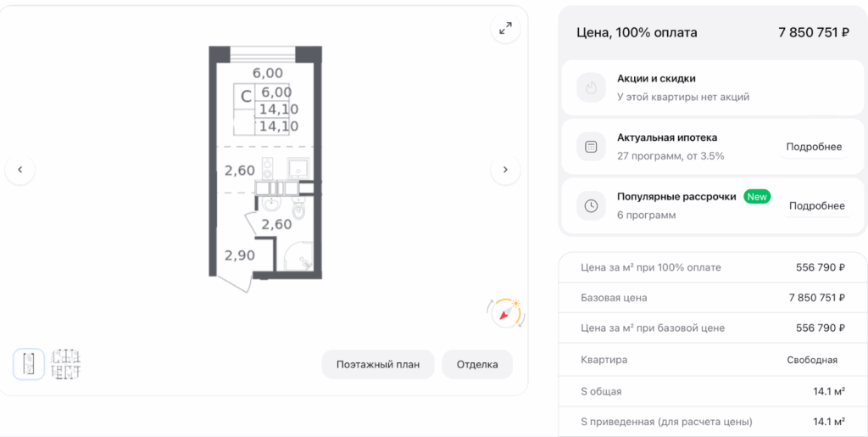The width and height of the screenshot is (868, 437).
Task: Click Подробнее for Популярные рассрочки
Action: [x=816, y=206]
